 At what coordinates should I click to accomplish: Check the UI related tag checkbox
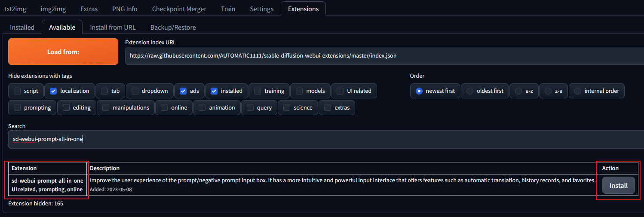(340, 91)
